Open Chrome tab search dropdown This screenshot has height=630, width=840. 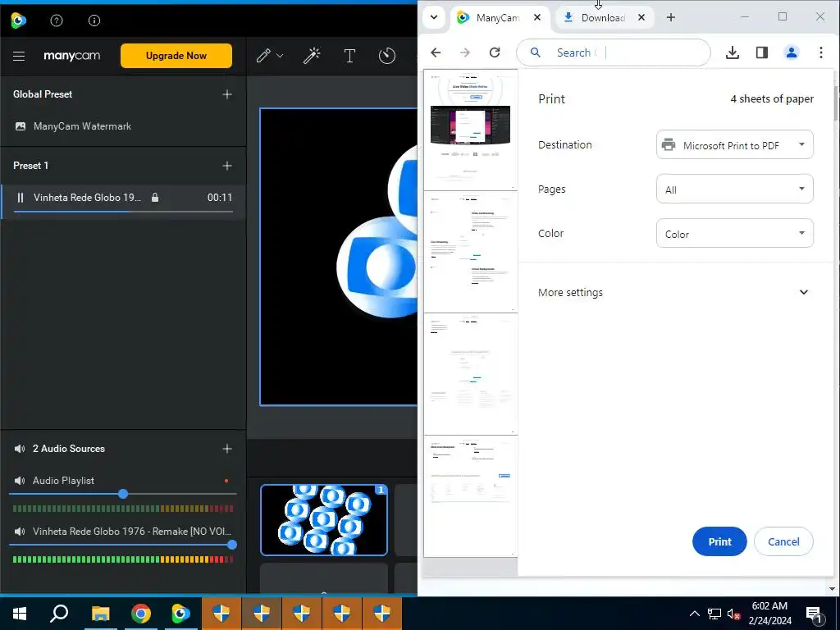point(434,17)
